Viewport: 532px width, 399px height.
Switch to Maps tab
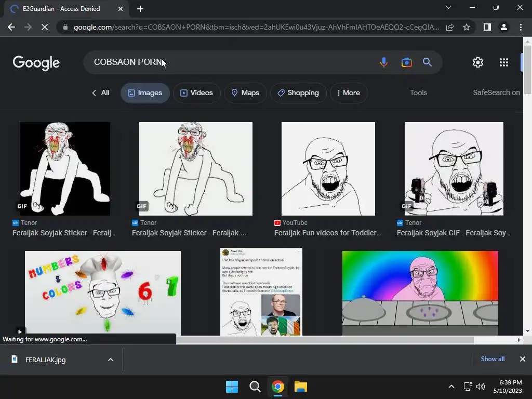[x=245, y=92]
